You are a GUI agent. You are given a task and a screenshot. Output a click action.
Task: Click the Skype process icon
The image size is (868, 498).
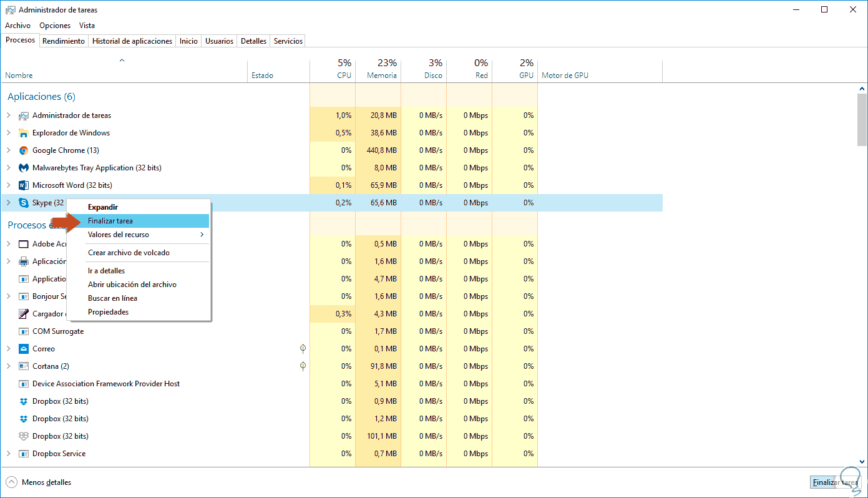[x=24, y=203]
